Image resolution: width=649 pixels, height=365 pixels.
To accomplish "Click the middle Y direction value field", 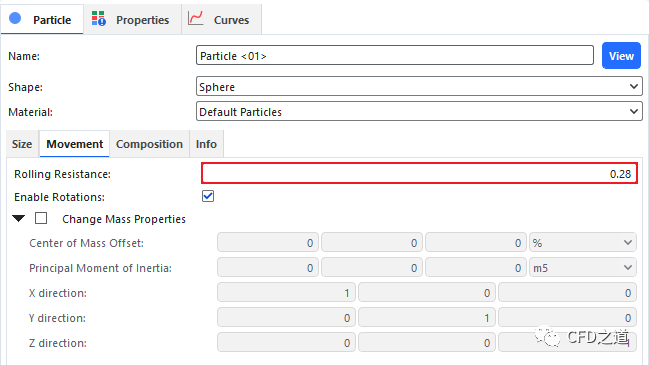I will [427, 318].
